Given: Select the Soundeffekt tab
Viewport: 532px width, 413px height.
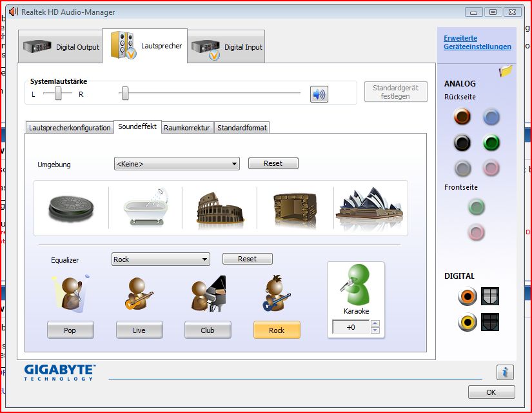Looking at the screenshot, I should tap(137, 126).
